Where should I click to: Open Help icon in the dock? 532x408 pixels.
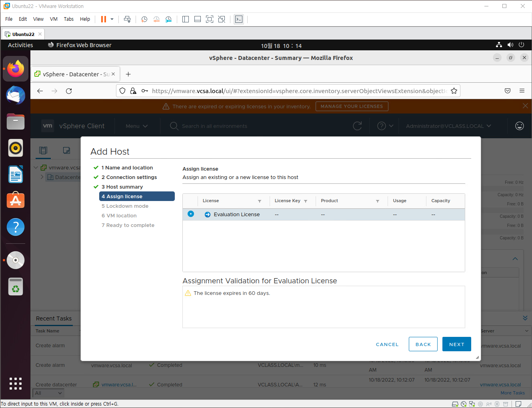tap(16, 227)
